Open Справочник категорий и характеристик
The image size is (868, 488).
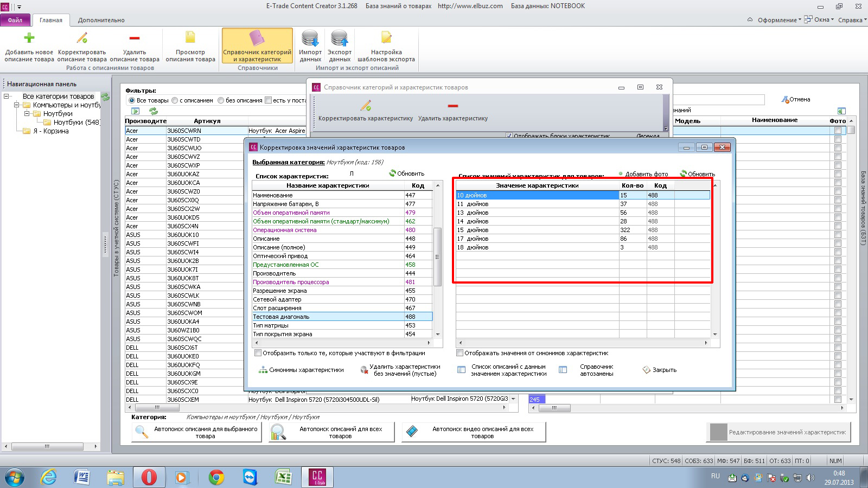pos(257,47)
